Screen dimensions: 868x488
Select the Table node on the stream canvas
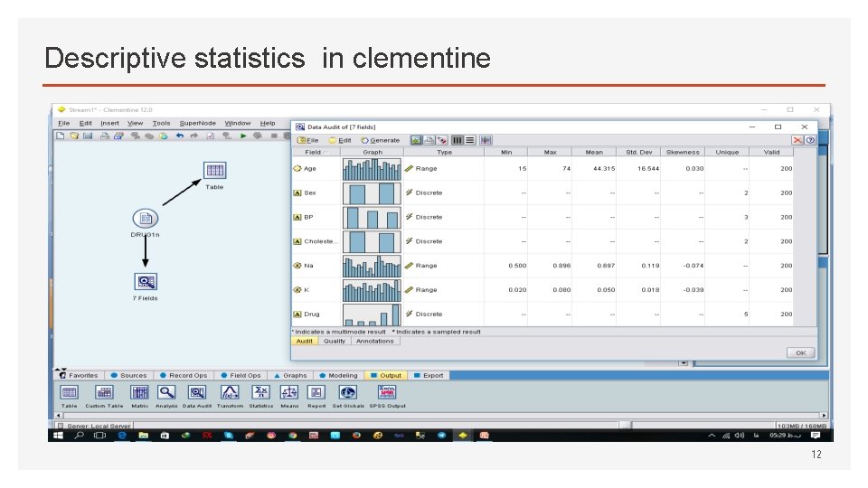[215, 171]
